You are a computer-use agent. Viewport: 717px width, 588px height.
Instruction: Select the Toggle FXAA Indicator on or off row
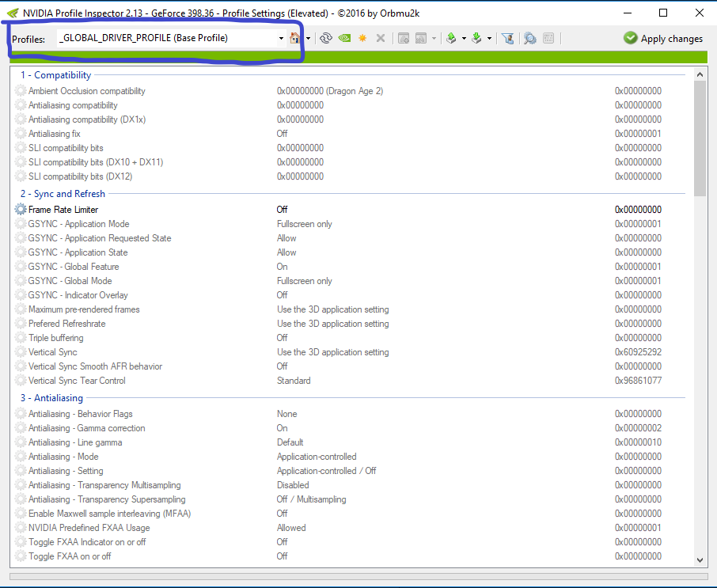coord(350,542)
